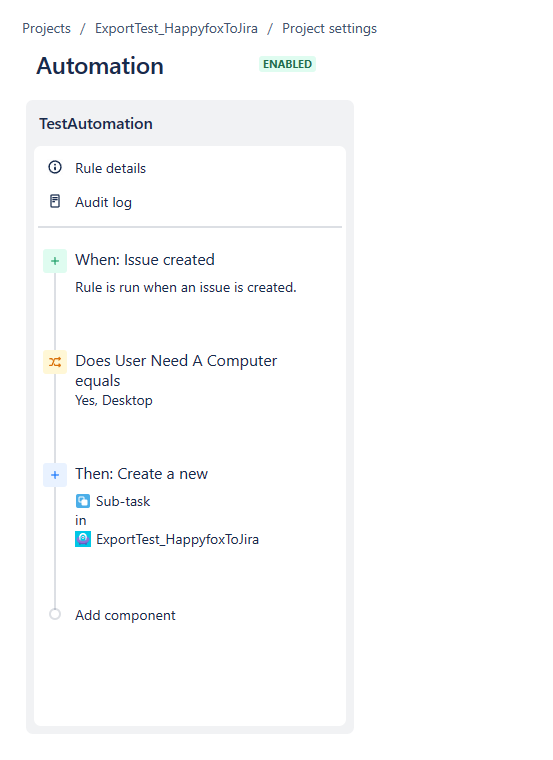
Task: Click the Rule details info icon
Action: 55,168
